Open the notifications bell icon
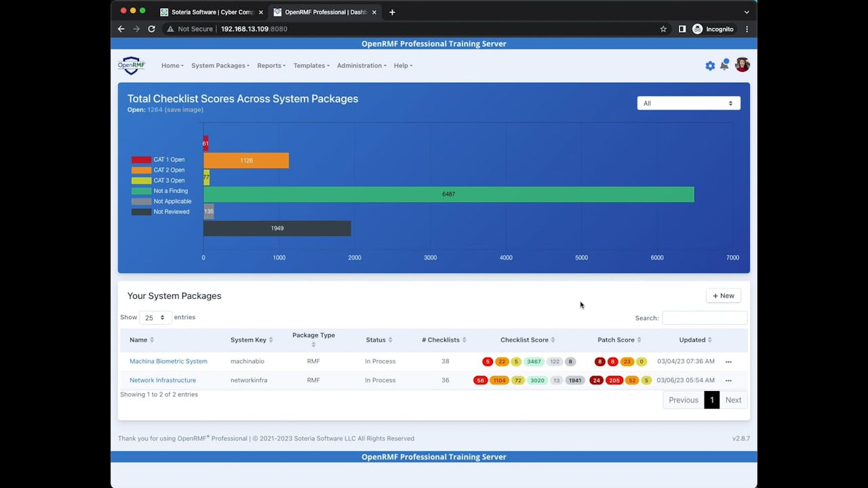This screenshot has height=488, width=868. pos(724,64)
